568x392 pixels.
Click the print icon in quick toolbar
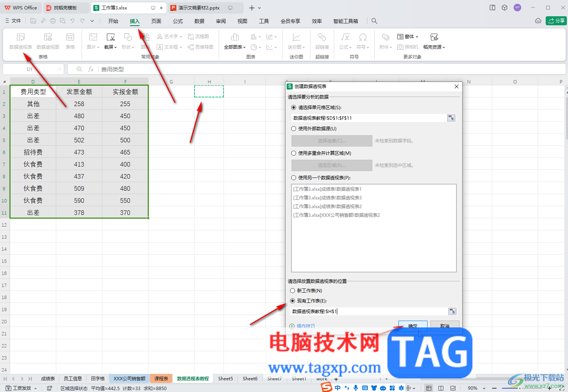(53, 21)
